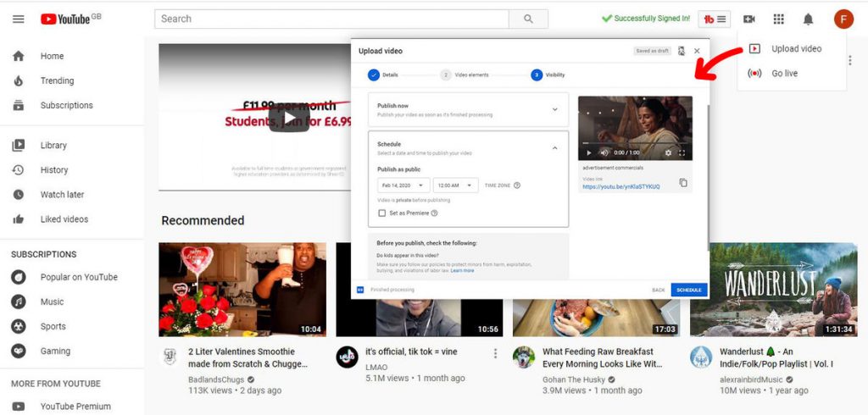This screenshot has height=415, width=868.
Task: Open more options for tik tok video
Action: coord(495,353)
